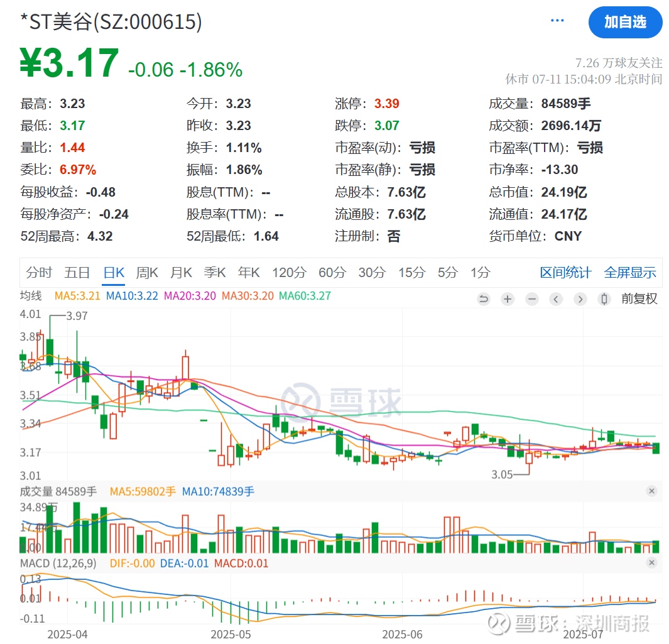
Task: Close the MACD indicator panel
Action: click(x=651, y=562)
